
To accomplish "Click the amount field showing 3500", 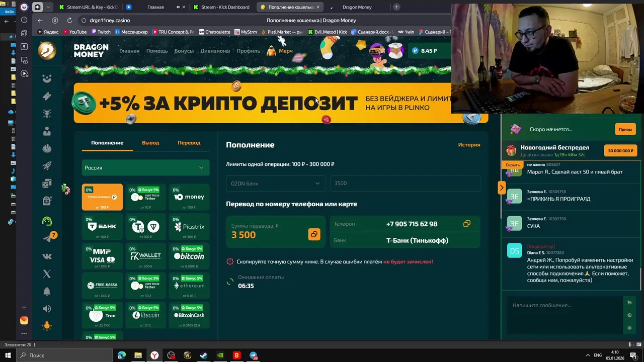I will [405, 184].
